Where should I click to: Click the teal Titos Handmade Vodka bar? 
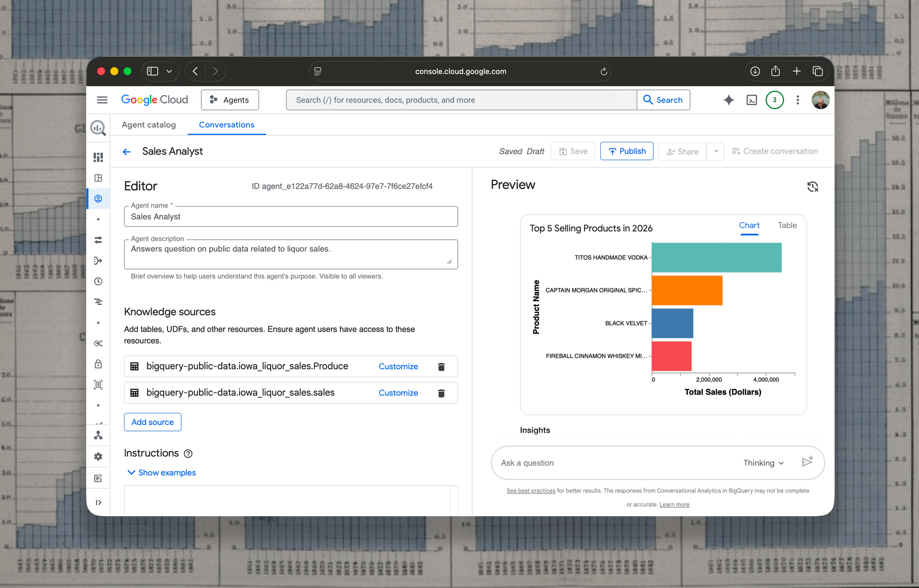coord(716,257)
